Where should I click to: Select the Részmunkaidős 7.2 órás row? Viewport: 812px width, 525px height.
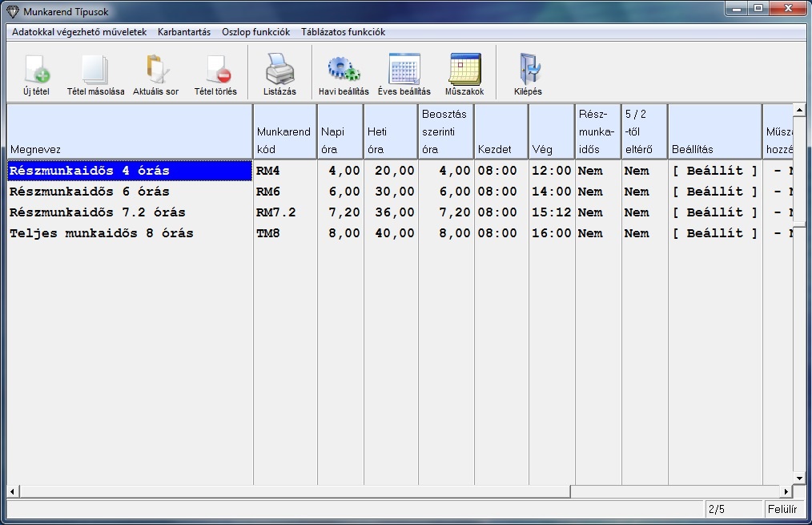97,212
